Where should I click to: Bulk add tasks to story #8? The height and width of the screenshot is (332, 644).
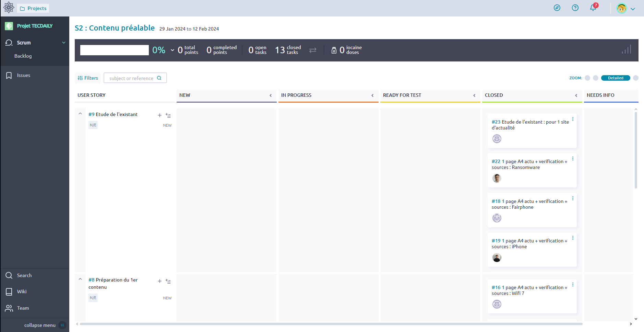[168, 281]
